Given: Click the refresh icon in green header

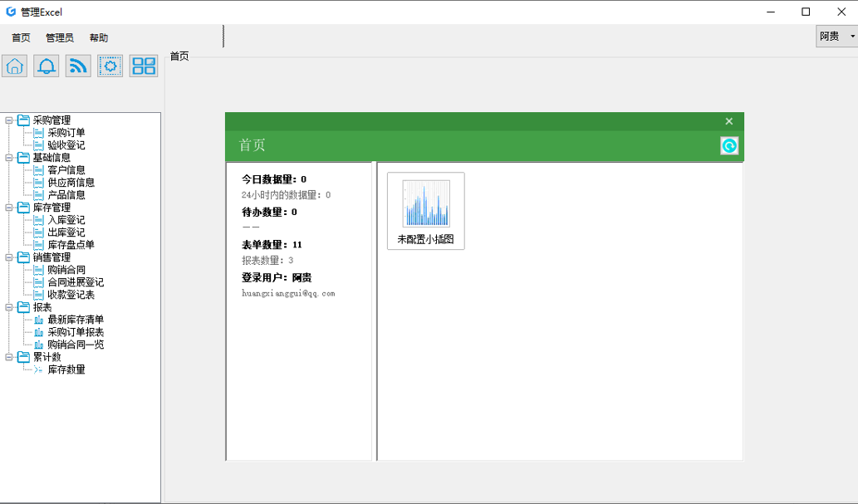Looking at the screenshot, I should [x=728, y=146].
